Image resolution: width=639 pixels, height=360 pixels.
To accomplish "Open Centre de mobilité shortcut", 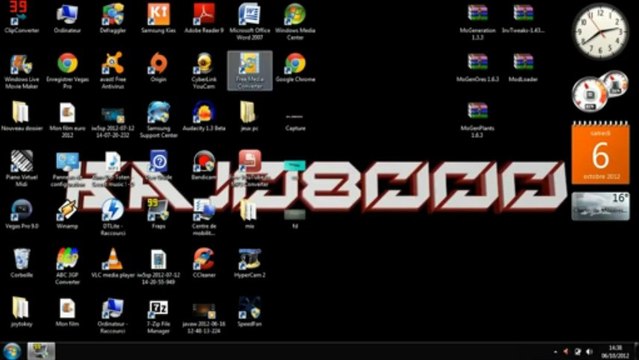I will coord(204,217).
